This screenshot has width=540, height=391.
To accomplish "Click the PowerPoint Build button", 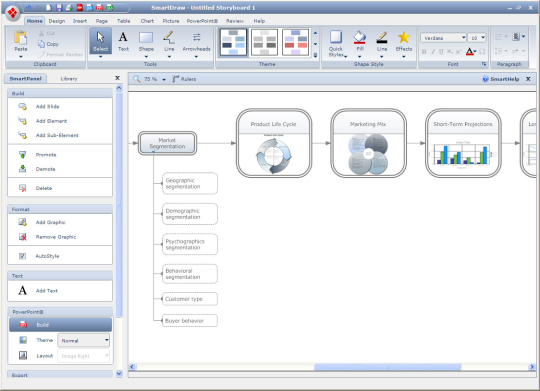I will tap(60, 325).
